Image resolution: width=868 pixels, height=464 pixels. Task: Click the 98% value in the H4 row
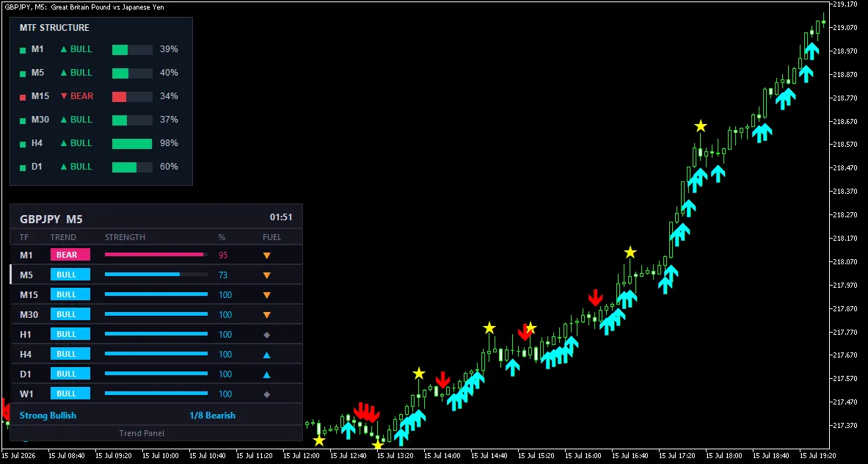pyautogui.click(x=169, y=143)
